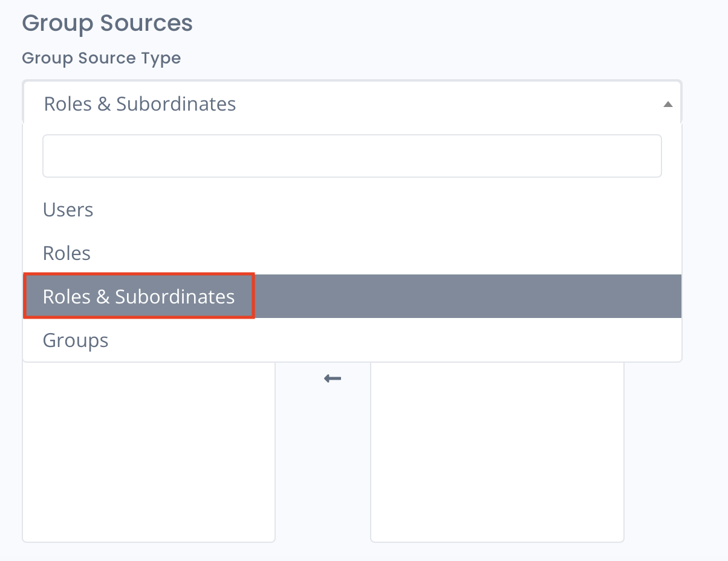Image resolution: width=728 pixels, height=561 pixels.
Task: Click the triangle arrow on Group Source Type
Action: tap(668, 105)
